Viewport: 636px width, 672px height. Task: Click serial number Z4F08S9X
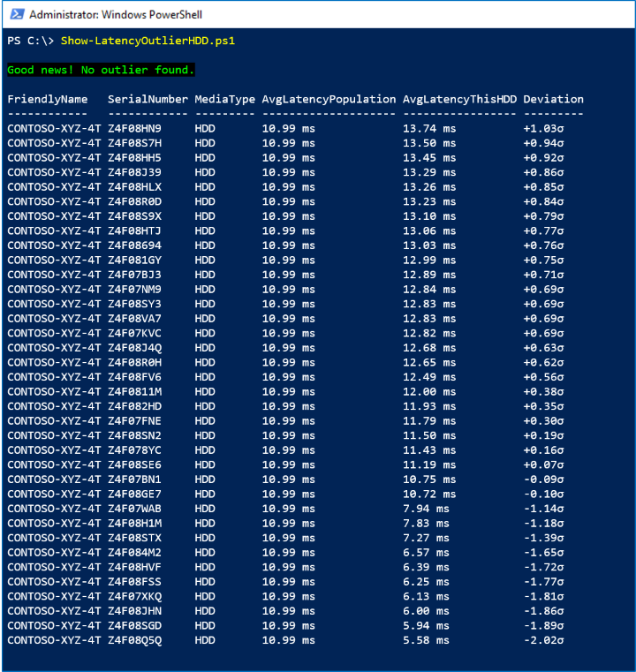[x=134, y=216]
